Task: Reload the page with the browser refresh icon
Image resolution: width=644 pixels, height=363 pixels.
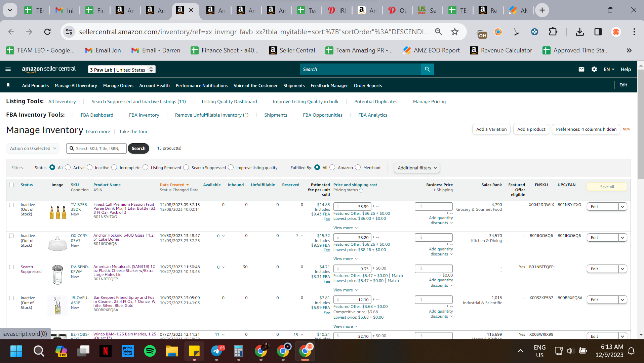Action: point(47,32)
